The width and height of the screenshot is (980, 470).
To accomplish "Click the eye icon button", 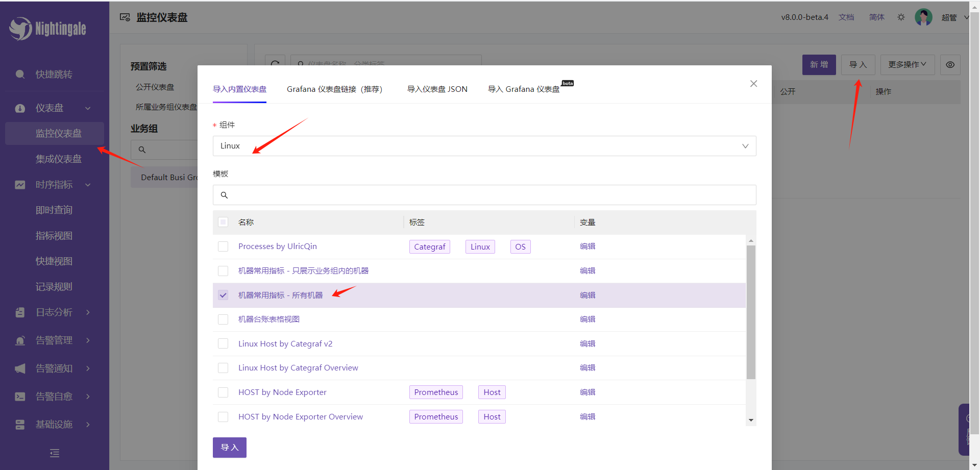I will coord(950,65).
